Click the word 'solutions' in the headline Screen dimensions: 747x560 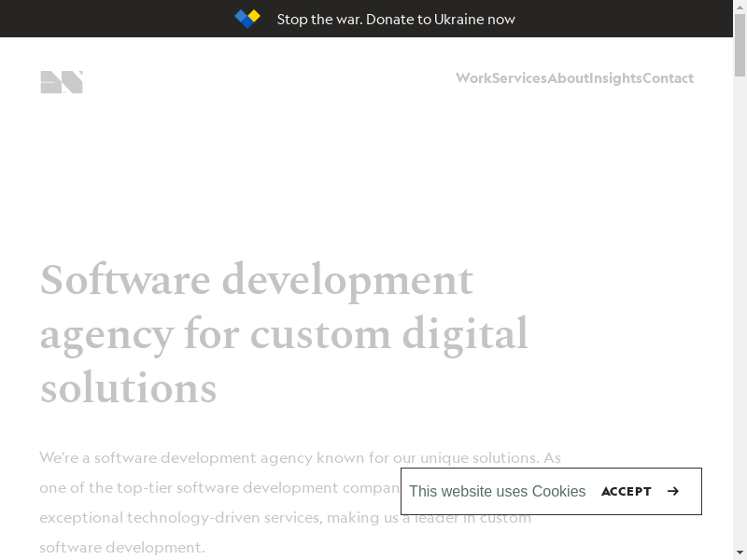128,388
